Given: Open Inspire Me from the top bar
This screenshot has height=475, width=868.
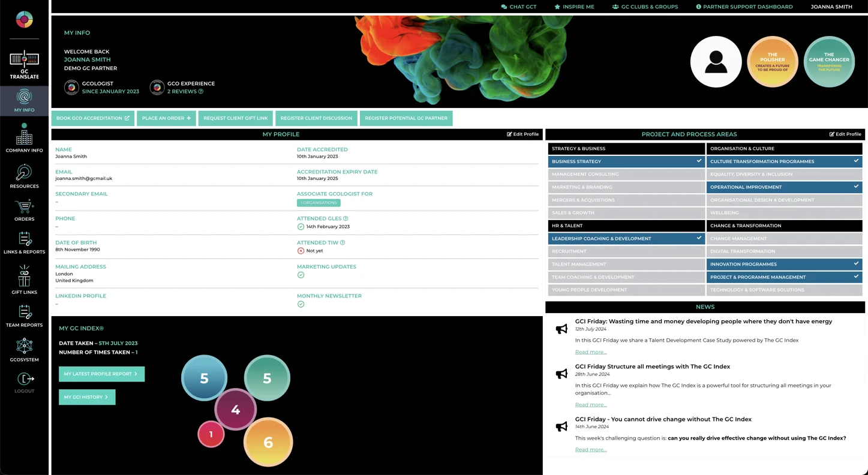Looking at the screenshot, I should pos(574,7).
